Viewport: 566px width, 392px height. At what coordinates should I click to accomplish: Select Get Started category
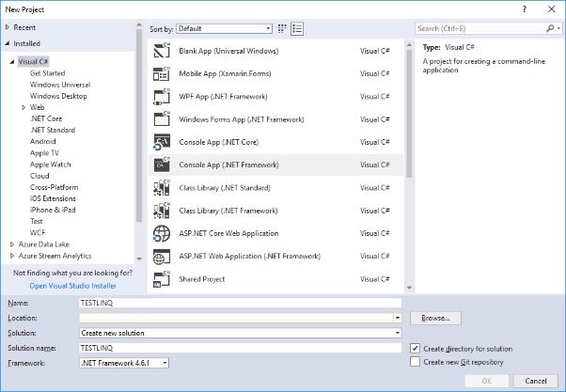coord(47,73)
